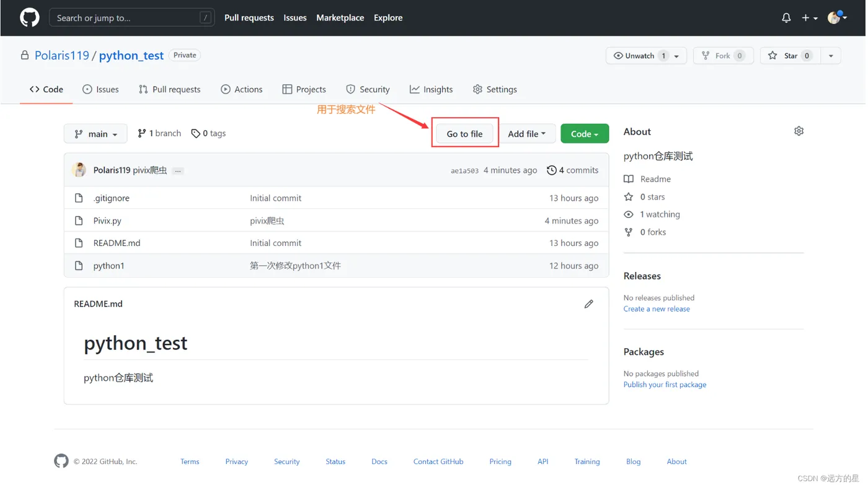Open the Pivix.py file
This screenshot has width=868, height=485.
(108, 221)
